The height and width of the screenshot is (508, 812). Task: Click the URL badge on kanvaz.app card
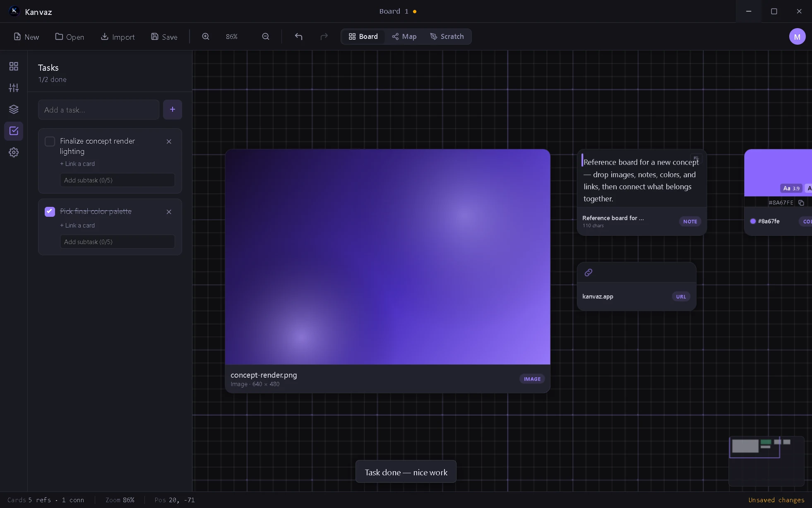click(681, 297)
